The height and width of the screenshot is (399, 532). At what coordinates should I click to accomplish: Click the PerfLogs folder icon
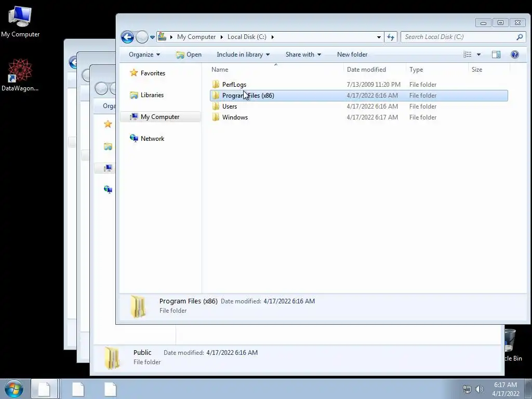216,84
